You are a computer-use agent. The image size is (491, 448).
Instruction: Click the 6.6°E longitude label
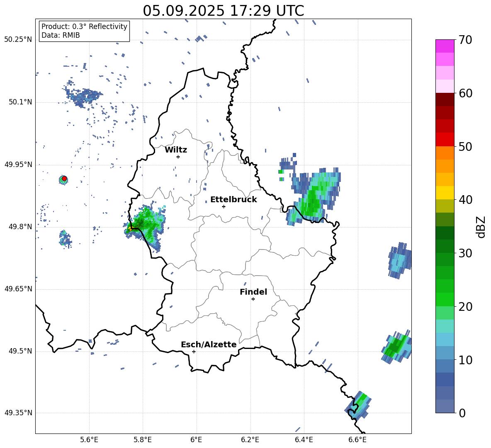click(357, 440)
